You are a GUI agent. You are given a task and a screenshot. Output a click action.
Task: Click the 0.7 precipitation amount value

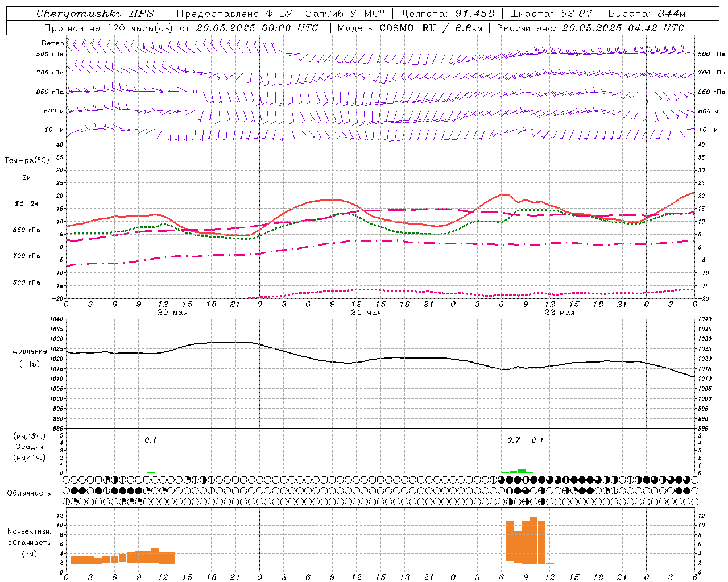click(x=514, y=440)
